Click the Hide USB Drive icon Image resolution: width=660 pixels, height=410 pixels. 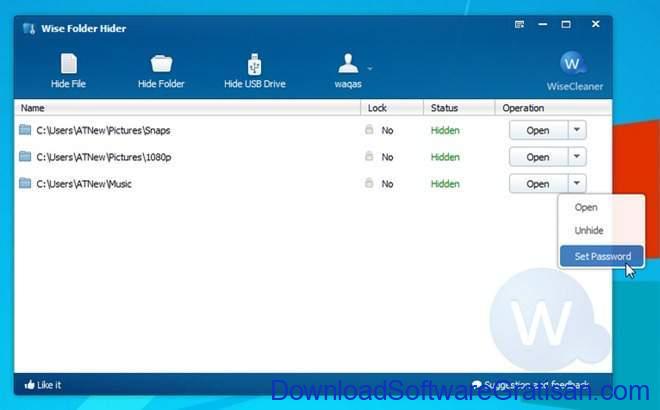[254, 64]
